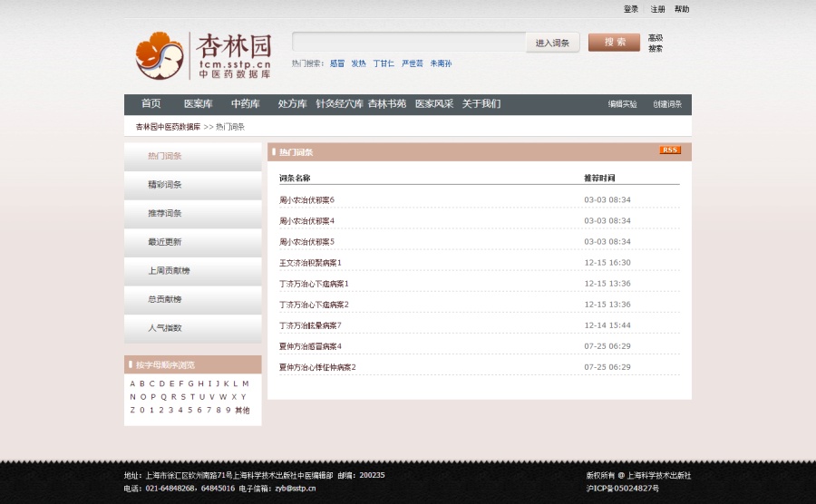
Task: Click the 登录 link
Action: point(631,9)
